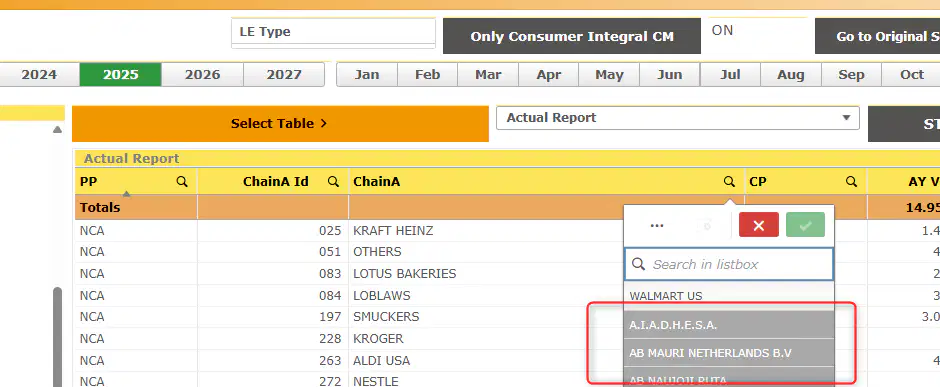Select the month Jul
The image size is (940, 387).
tap(730, 74)
